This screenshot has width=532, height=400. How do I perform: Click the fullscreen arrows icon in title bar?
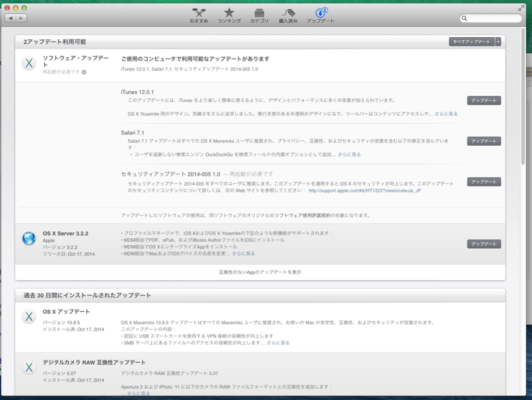pyautogui.click(x=521, y=8)
